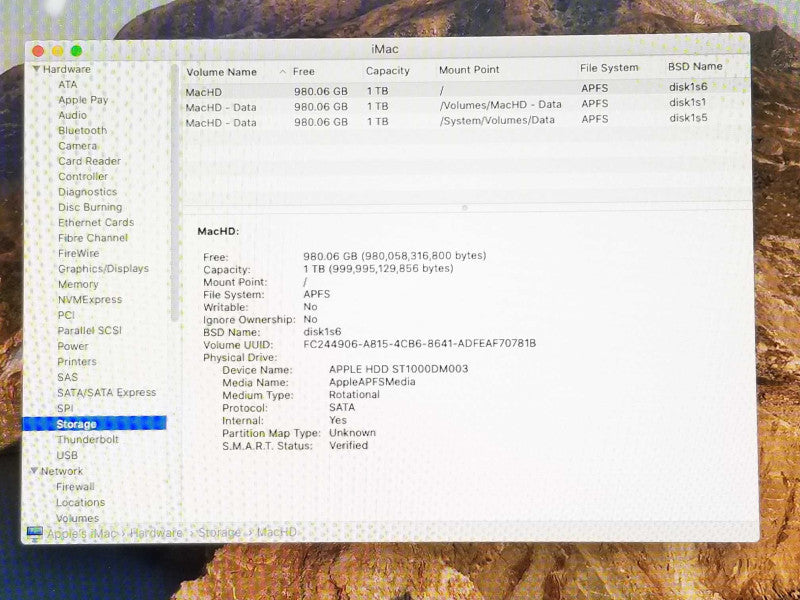Select Disc Burning entry

coord(90,207)
